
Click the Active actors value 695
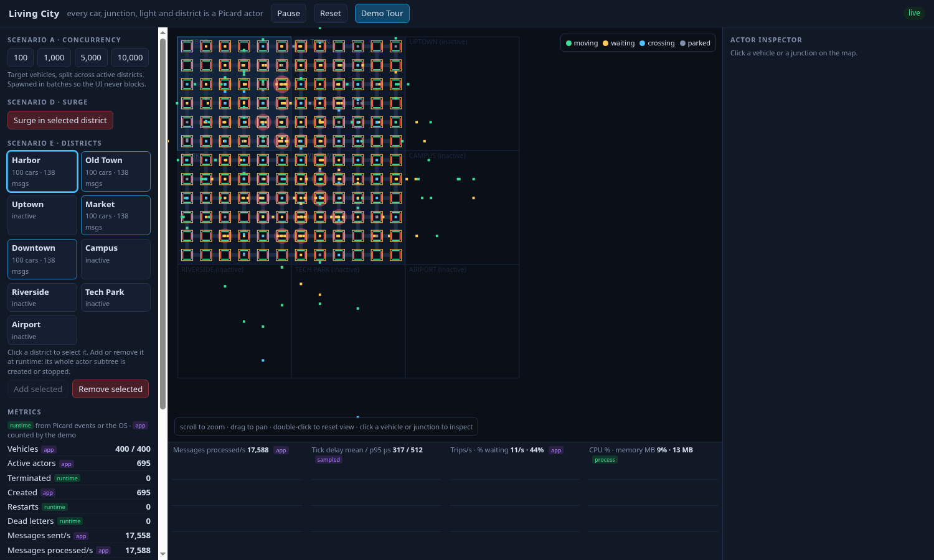pyautogui.click(x=143, y=464)
